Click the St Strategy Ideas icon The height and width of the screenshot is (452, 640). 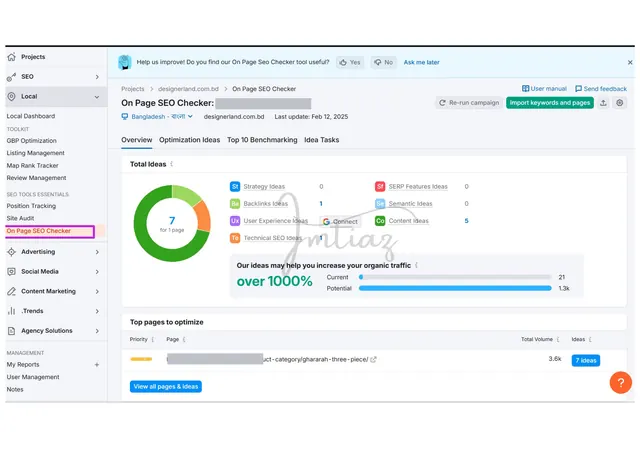click(x=235, y=187)
